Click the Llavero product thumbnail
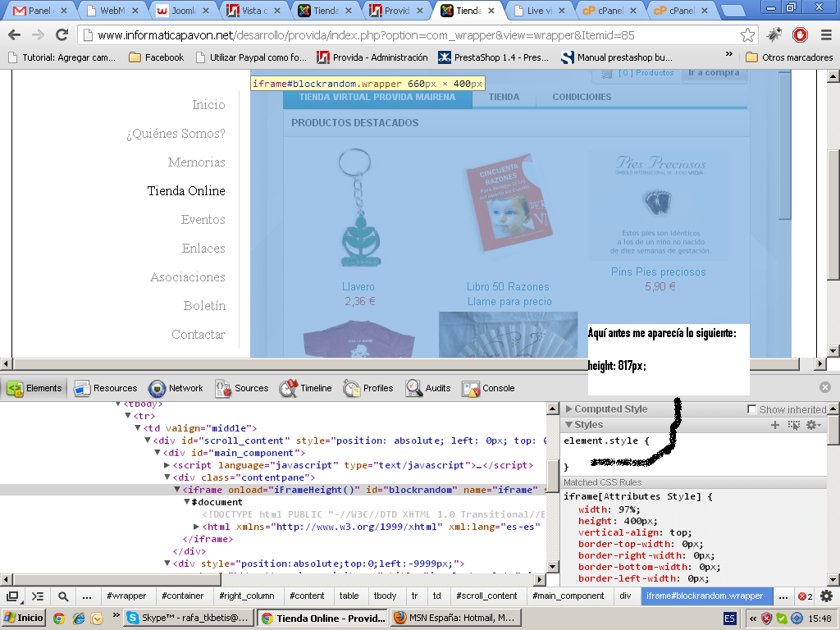Viewport: 840px width, 630px height. click(x=358, y=208)
